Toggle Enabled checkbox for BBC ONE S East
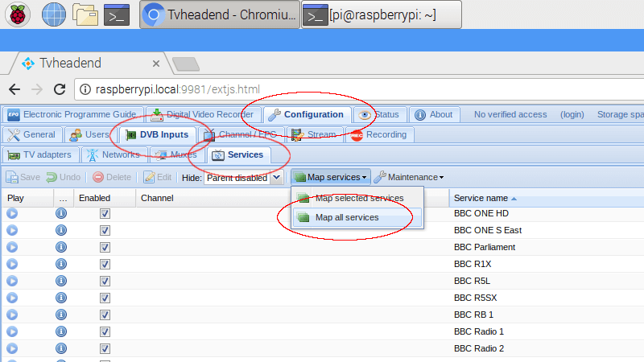The width and height of the screenshot is (644, 362). click(105, 231)
